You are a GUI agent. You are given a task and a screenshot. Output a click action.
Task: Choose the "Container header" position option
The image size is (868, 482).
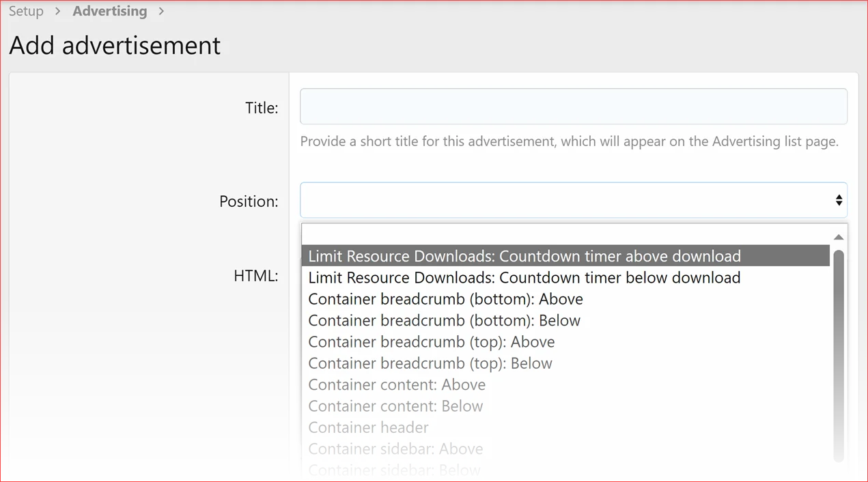tap(368, 427)
